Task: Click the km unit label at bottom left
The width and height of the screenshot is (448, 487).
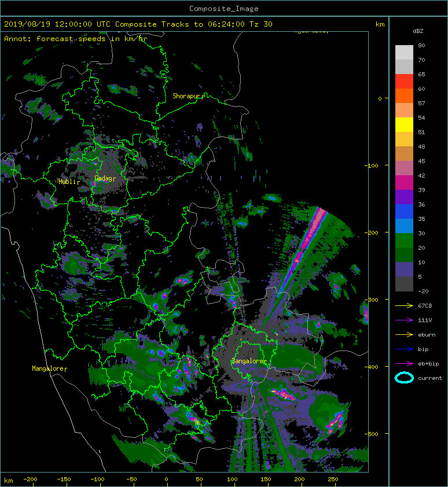Action: click(9, 481)
